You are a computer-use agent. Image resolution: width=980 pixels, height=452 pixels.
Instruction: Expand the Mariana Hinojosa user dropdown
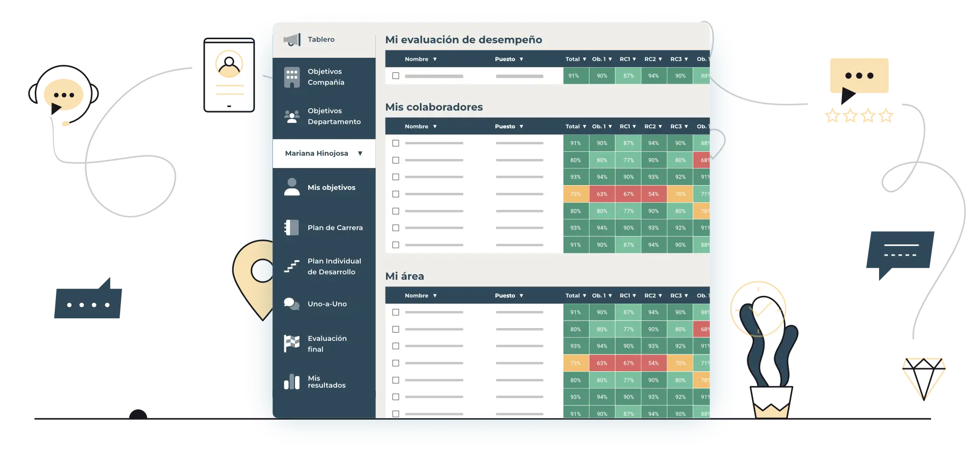pyautogui.click(x=360, y=153)
